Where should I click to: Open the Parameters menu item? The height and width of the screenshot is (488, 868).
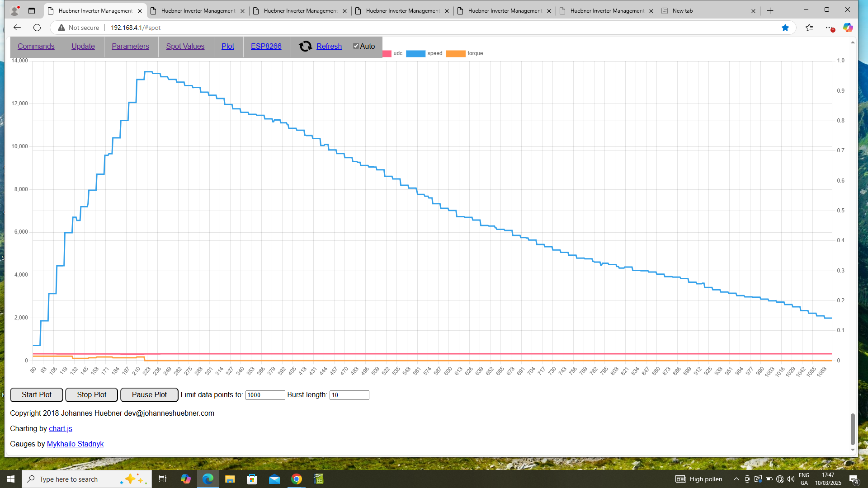click(x=130, y=46)
